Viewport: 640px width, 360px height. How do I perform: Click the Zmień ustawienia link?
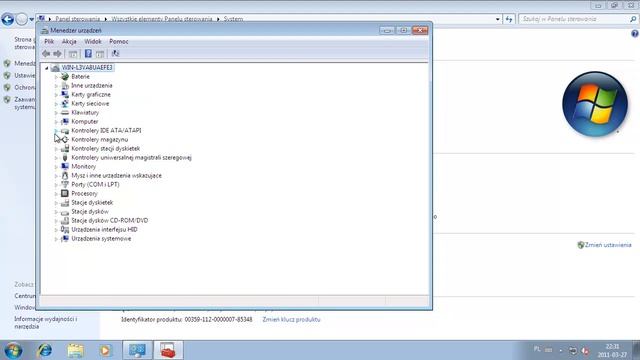(608, 245)
